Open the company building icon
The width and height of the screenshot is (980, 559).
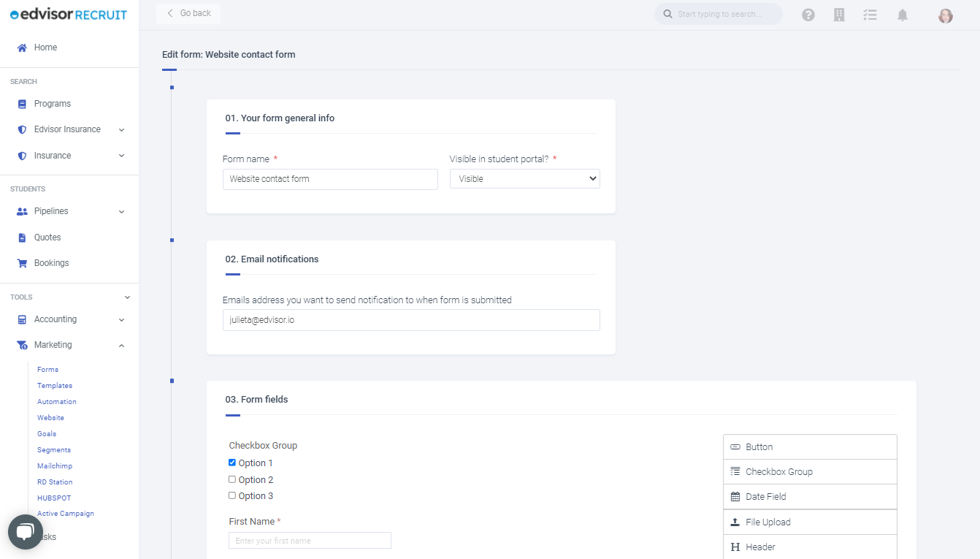839,15
